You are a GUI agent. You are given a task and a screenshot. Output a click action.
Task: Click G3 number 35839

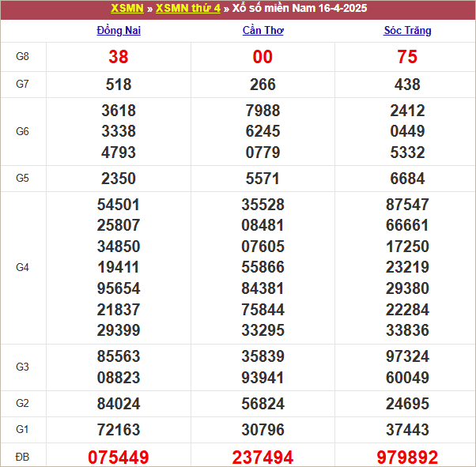263,356
